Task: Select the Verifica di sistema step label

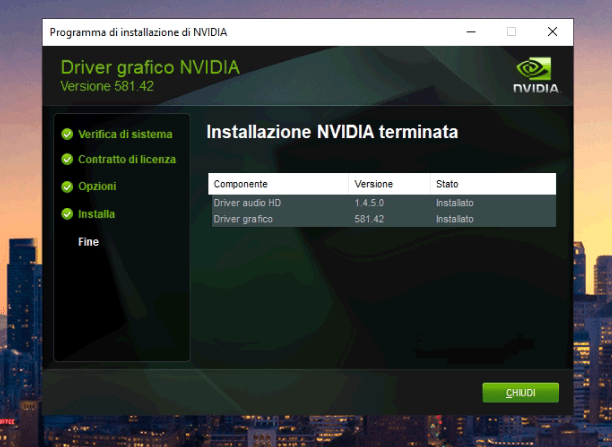Action: [125, 133]
